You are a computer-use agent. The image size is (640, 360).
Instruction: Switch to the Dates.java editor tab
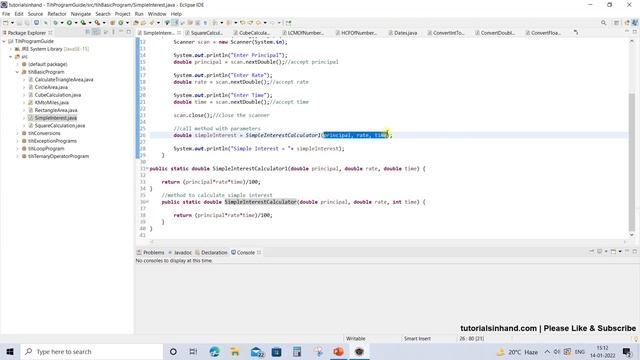pos(402,33)
